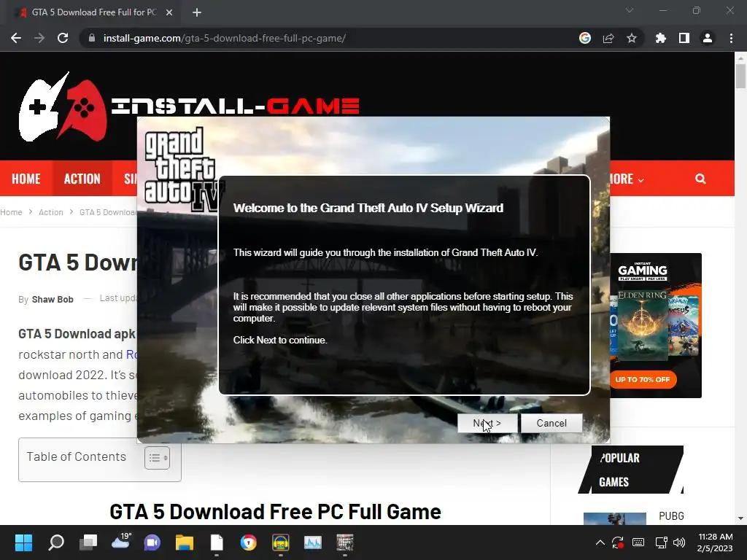The height and width of the screenshot is (560, 747).
Task: Open network settings tray icon
Action: pos(661,542)
